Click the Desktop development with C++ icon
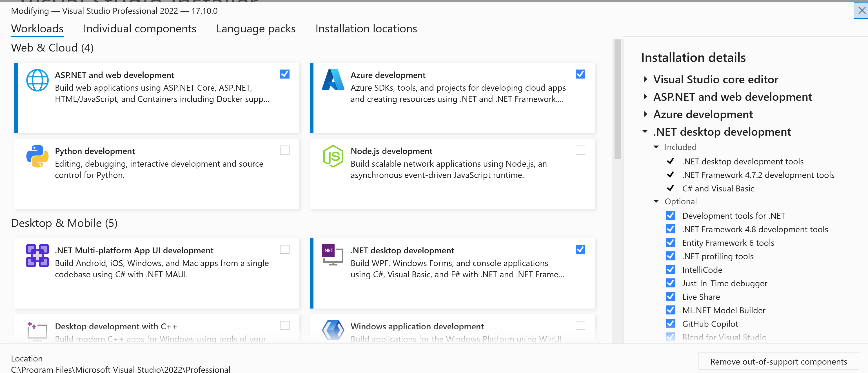This screenshot has height=373, width=868. (x=37, y=331)
